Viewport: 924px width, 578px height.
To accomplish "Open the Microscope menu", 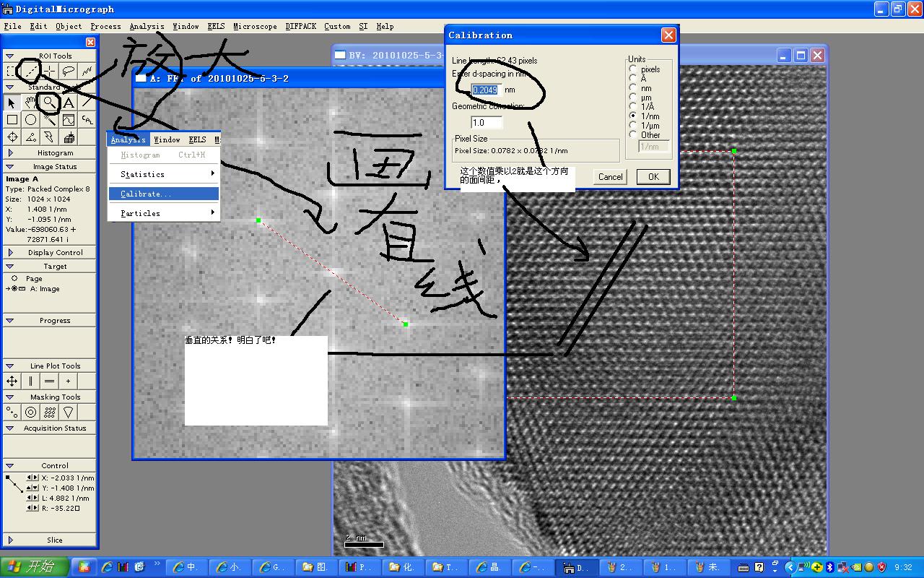I will (255, 26).
